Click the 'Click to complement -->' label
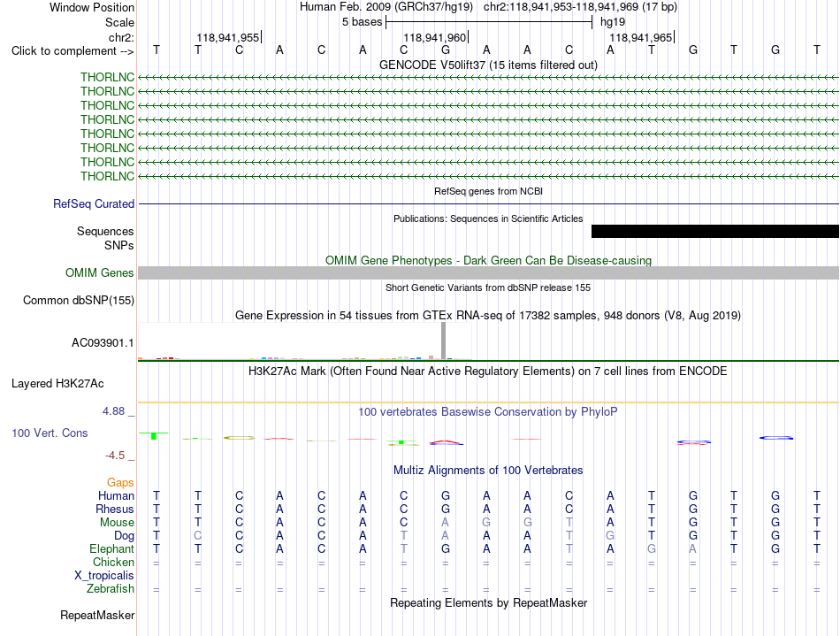The height and width of the screenshot is (636, 840). pos(73,51)
